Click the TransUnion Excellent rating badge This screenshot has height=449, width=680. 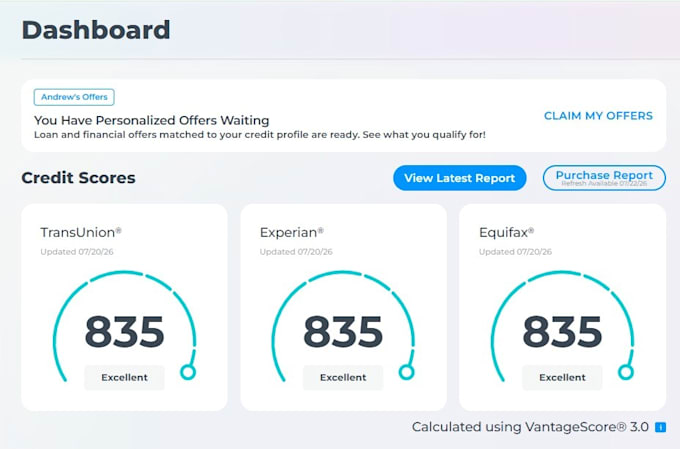(x=124, y=377)
